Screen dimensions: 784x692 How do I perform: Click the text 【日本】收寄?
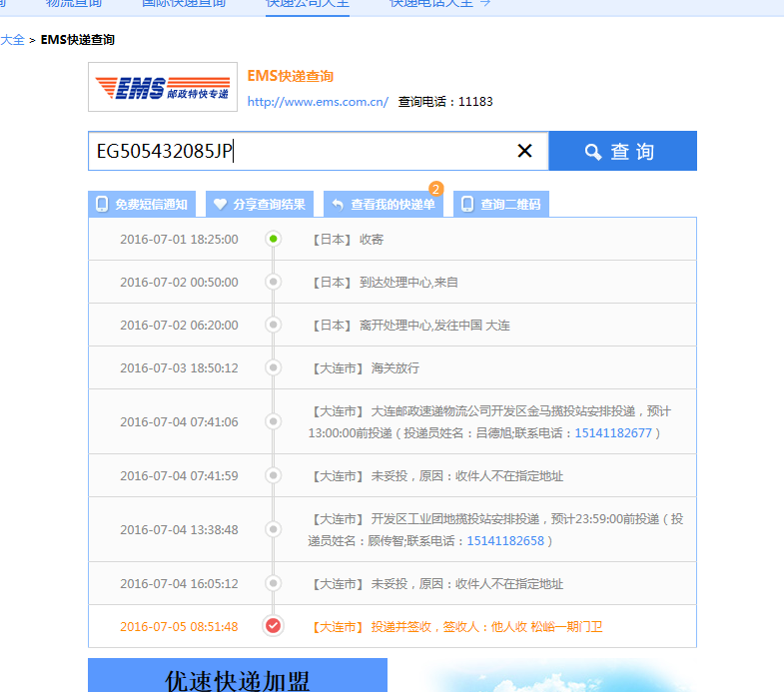click(x=346, y=240)
